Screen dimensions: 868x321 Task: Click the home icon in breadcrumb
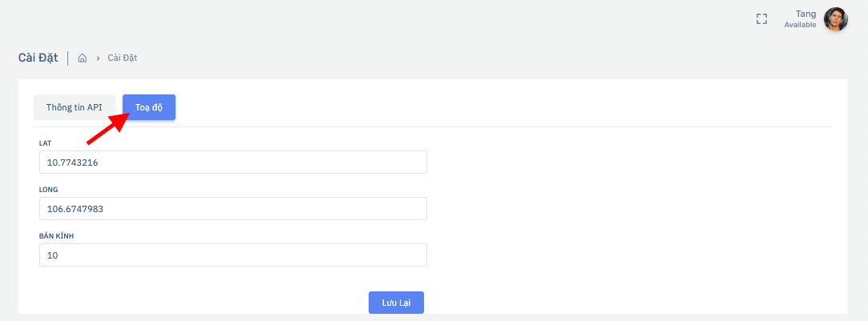pyautogui.click(x=82, y=58)
